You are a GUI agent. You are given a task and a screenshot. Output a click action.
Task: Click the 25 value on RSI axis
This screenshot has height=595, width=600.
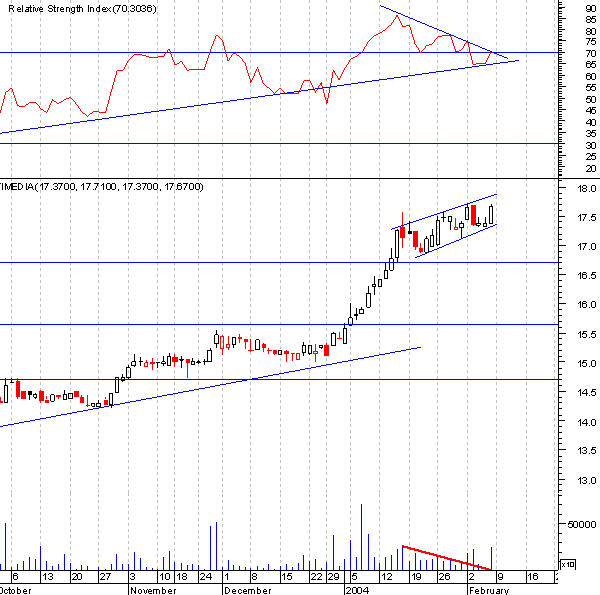[x=591, y=156]
